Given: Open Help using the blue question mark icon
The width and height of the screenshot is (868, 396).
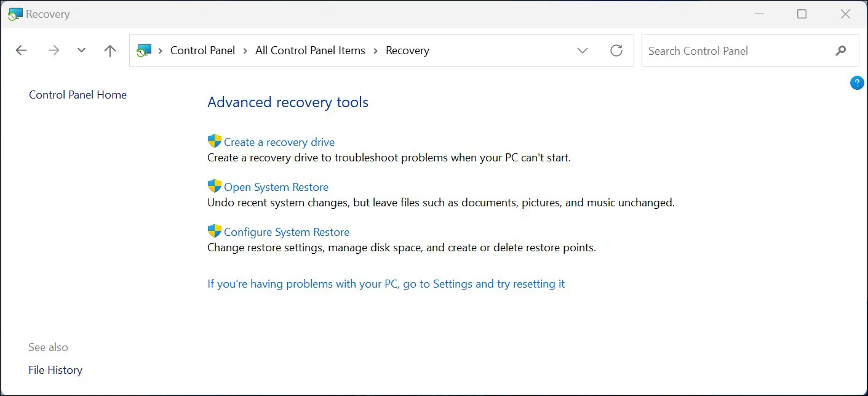Looking at the screenshot, I should coord(857,83).
